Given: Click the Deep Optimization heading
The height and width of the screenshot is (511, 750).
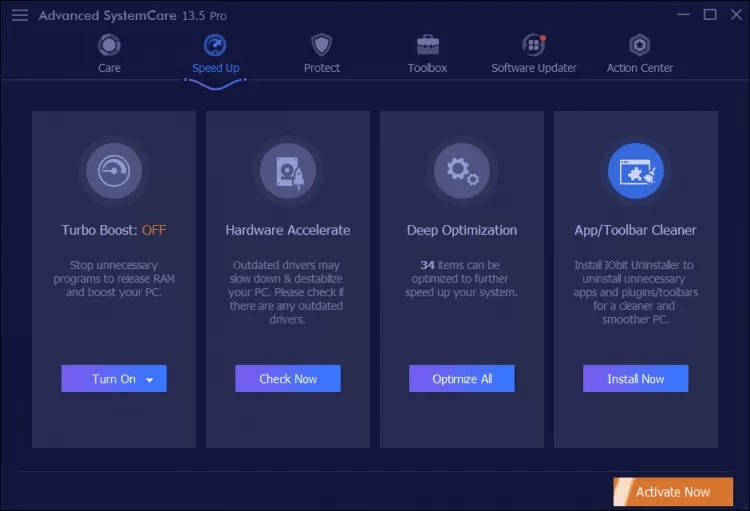Looking at the screenshot, I should 462,230.
